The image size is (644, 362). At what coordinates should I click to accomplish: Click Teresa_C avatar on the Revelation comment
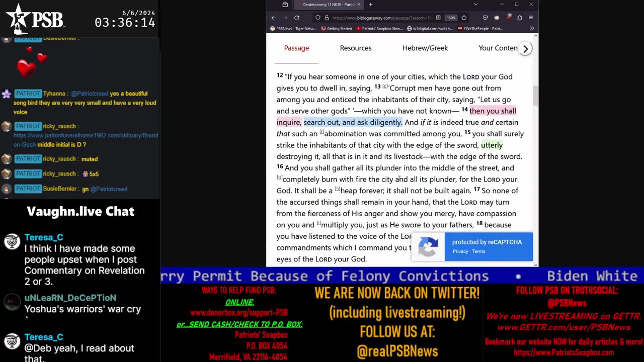[12, 242]
